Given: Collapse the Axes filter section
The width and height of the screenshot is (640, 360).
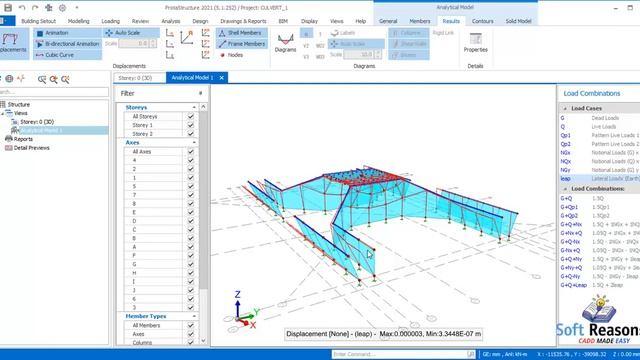Looking at the screenshot, I should pos(194,142).
